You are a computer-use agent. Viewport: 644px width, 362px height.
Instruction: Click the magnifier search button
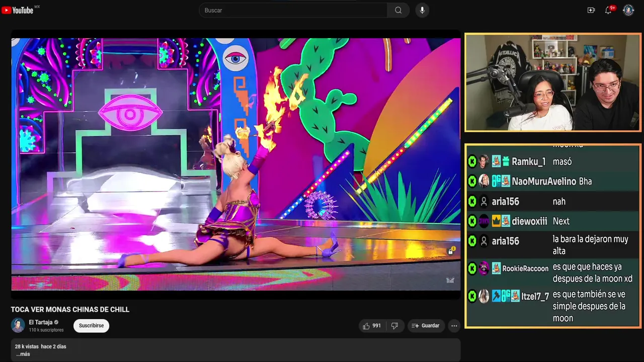(x=398, y=10)
